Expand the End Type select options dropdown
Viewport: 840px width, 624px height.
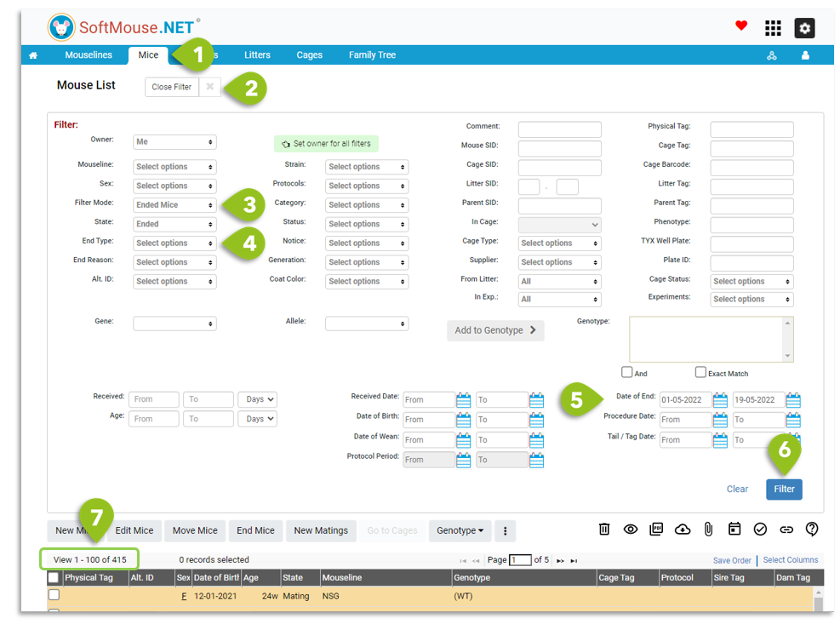tap(174, 243)
